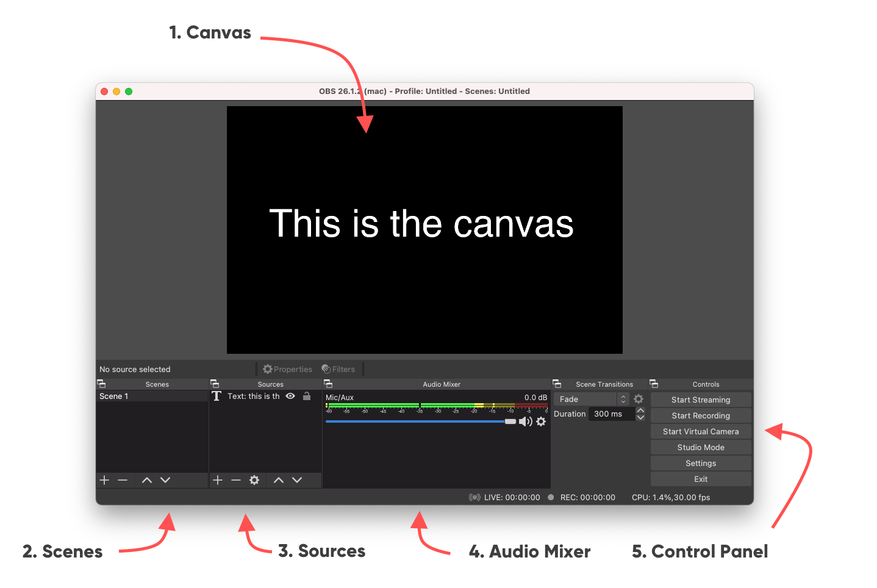The height and width of the screenshot is (588, 877).
Task: Pop out the Audio Mixer dock
Action: coord(328,384)
